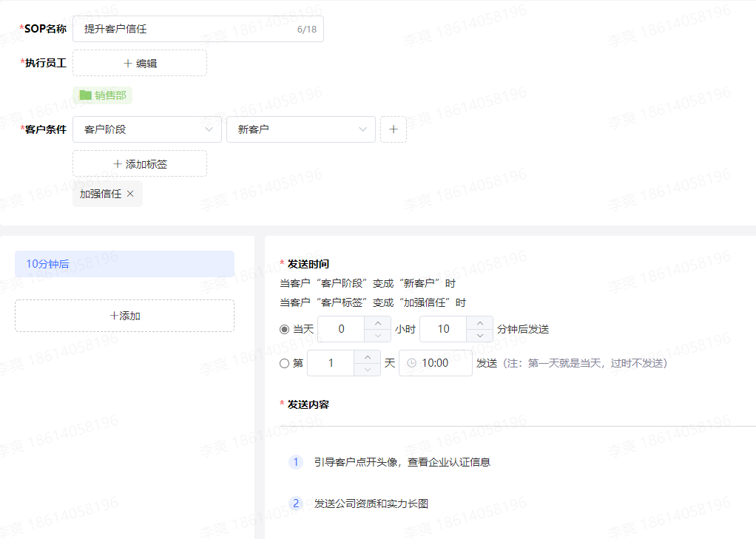Click content item 1 引导客户点开头像
The height and width of the screenshot is (539, 756).
coord(402,462)
